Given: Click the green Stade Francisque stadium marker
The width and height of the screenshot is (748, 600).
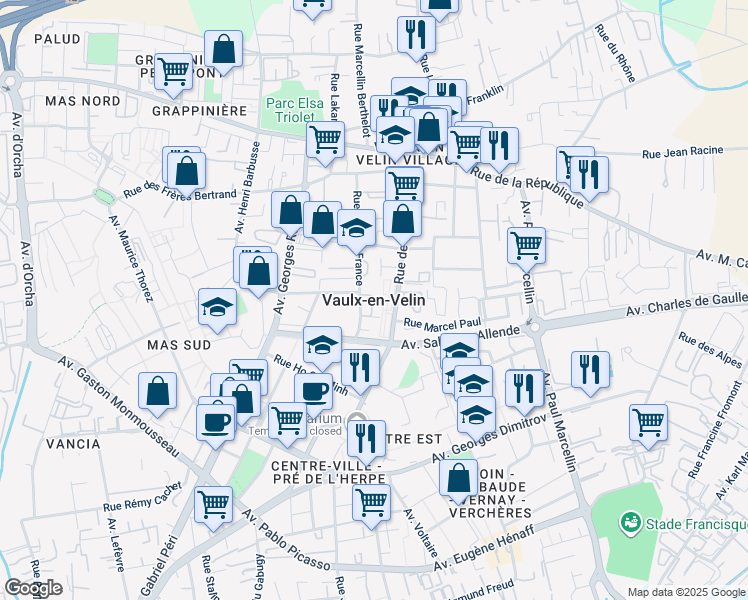Looking at the screenshot, I should tap(630, 522).
